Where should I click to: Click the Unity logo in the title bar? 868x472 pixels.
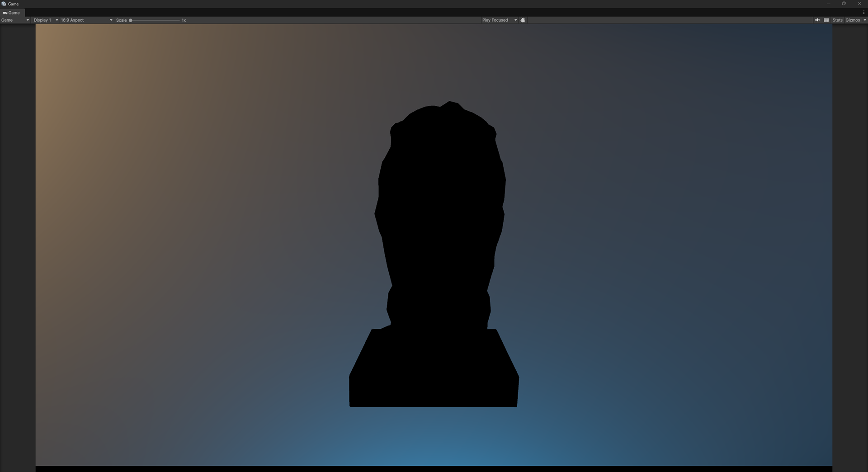(x=4, y=4)
